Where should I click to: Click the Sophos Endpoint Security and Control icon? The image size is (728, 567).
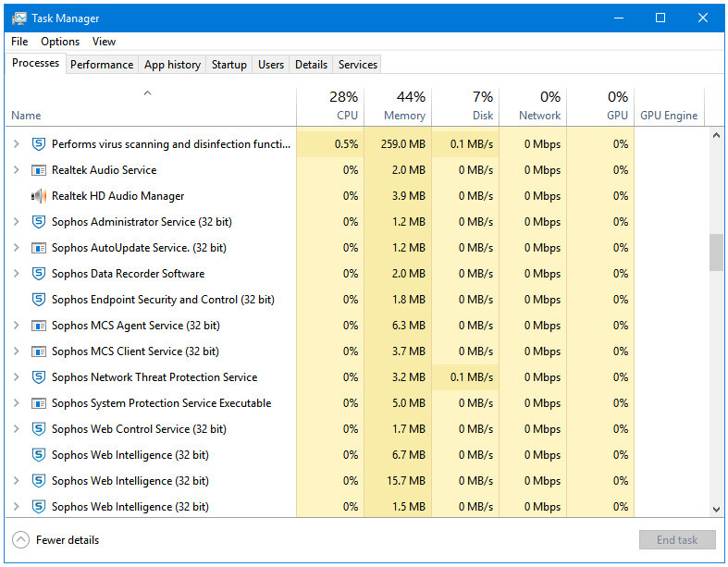click(x=39, y=300)
